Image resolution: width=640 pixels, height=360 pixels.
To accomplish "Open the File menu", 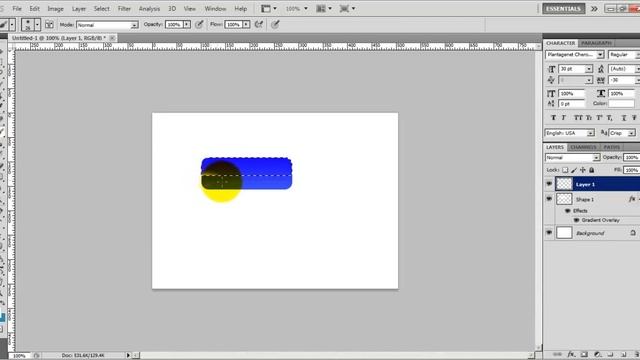I will pos(17,9).
